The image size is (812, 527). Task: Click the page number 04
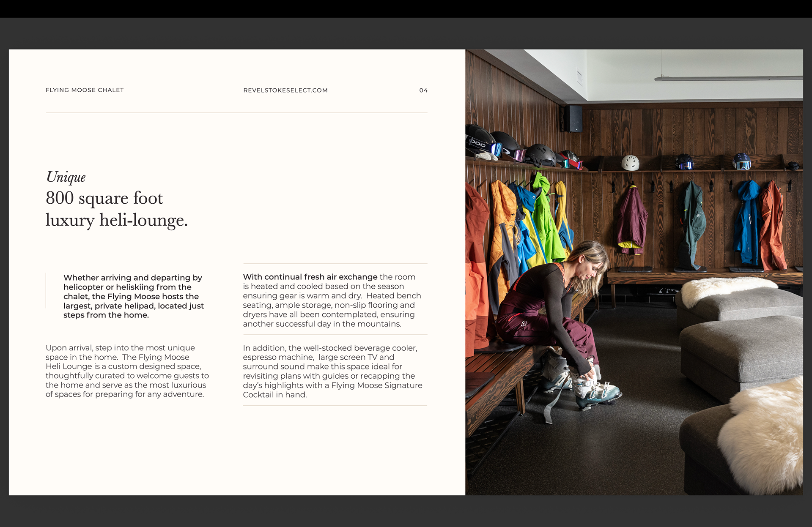point(423,90)
